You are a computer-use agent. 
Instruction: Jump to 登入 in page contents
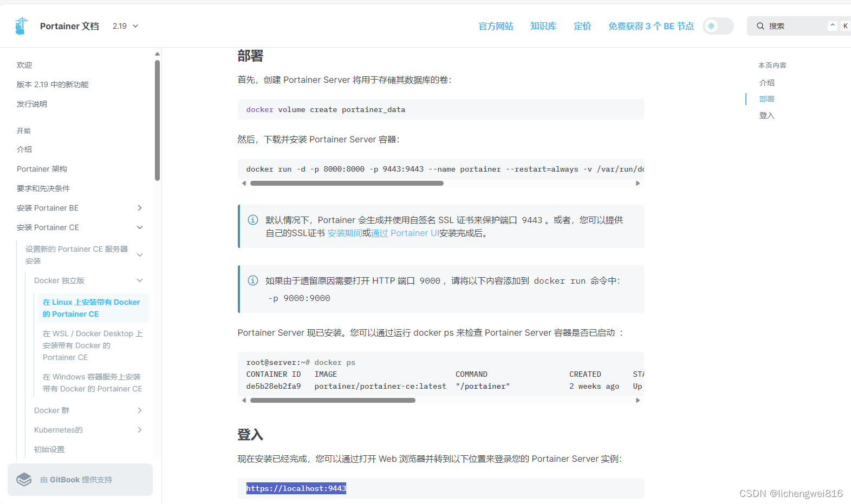point(767,115)
